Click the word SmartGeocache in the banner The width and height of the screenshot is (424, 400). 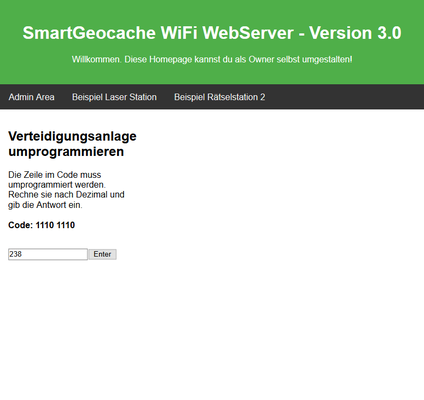(89, 33)
